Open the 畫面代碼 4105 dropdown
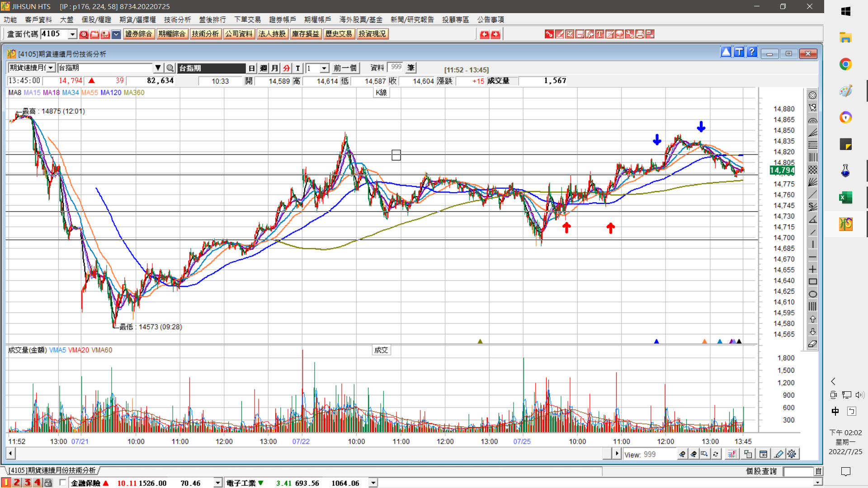This screenshot has height=488, width=868. click(72, 34)
